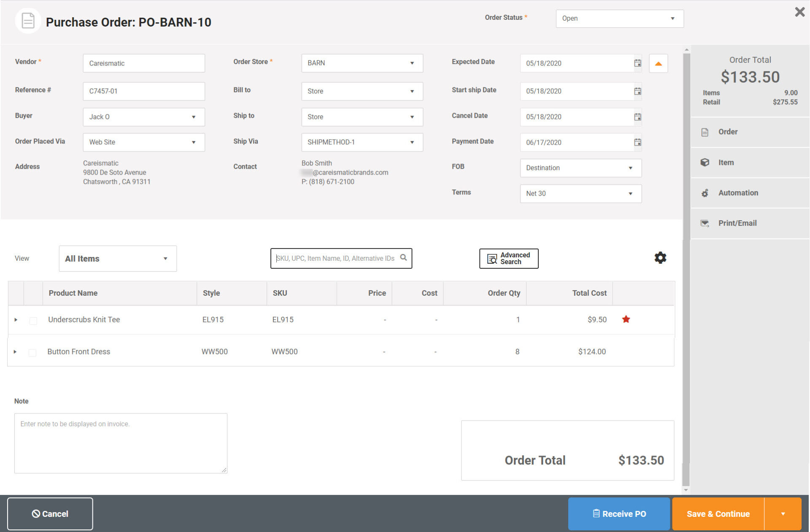Focus the Reference # field
Image resolution: width=810 pixels, height=532 pixels.
(x=144, y=91)
